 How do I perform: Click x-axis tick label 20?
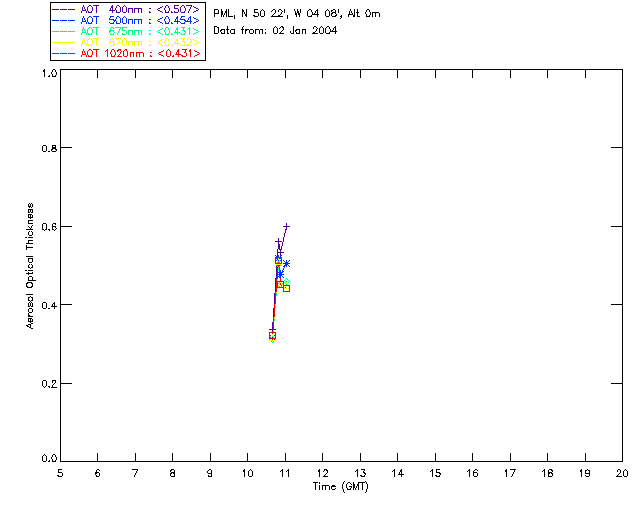pyautogui.click(x=622, y=473)
